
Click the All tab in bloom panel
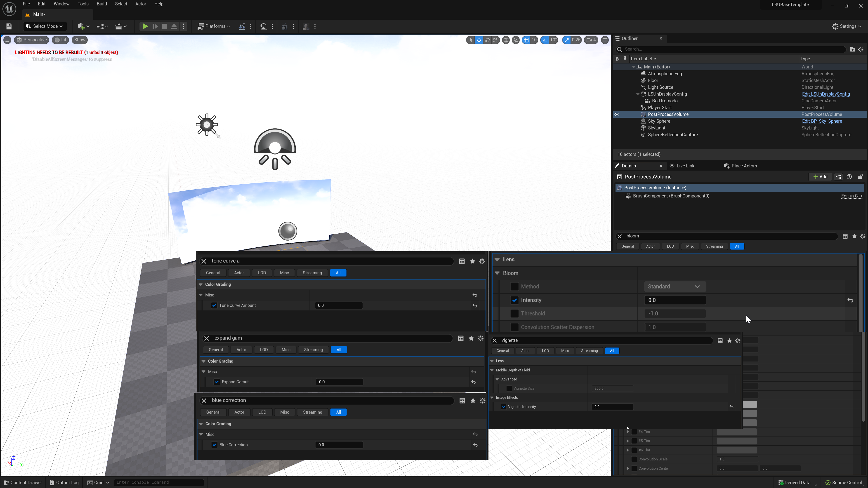coord(737,246)
